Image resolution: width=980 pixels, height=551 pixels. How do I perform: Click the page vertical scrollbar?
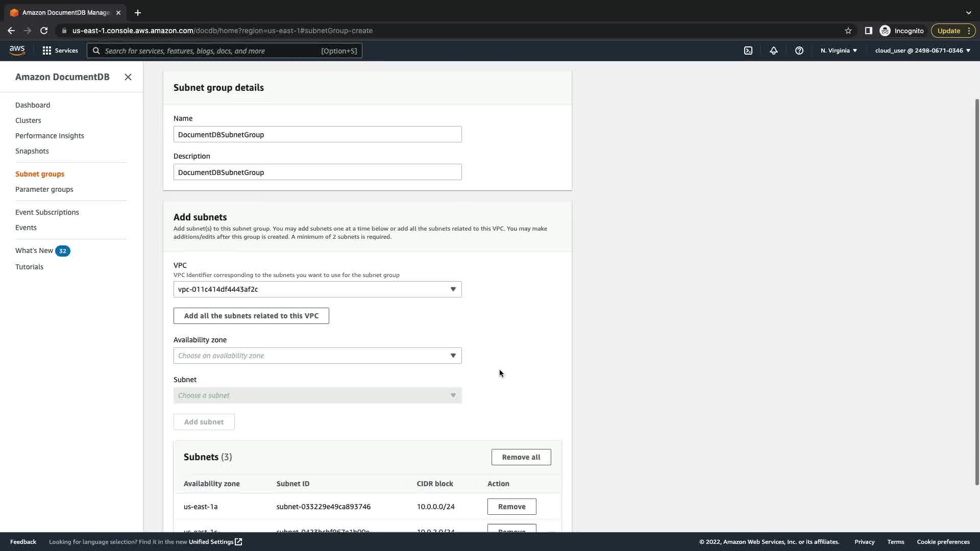(976, 291)
